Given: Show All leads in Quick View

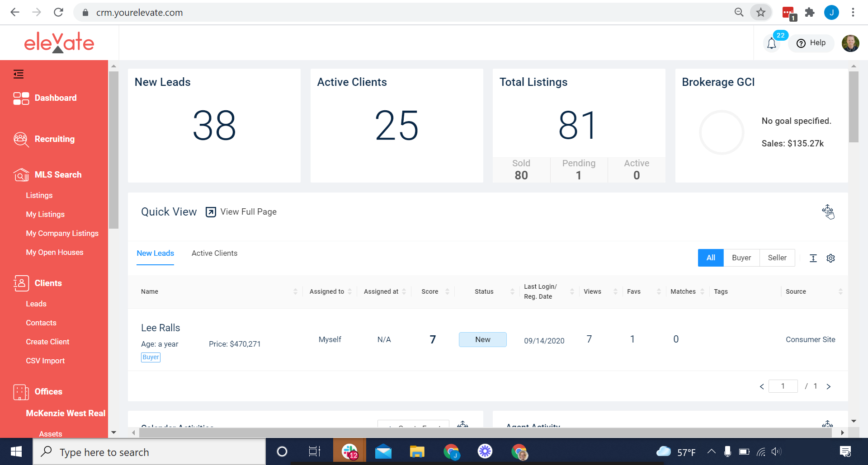Looking at the screenshot, I should click(711, 258).
